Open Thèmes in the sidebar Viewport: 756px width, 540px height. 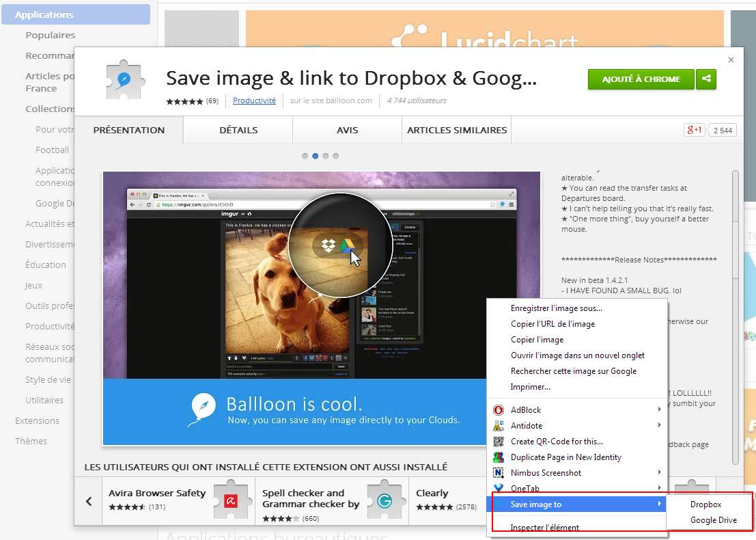[x=31, y=441]
